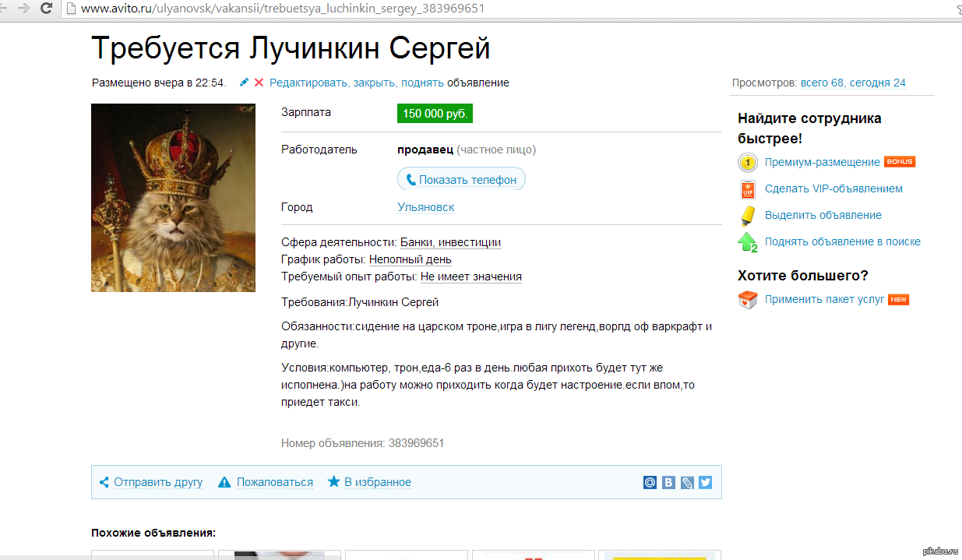Share via Twitter icon
Viewport: 962px width, 560px height.
click(705, 482)
